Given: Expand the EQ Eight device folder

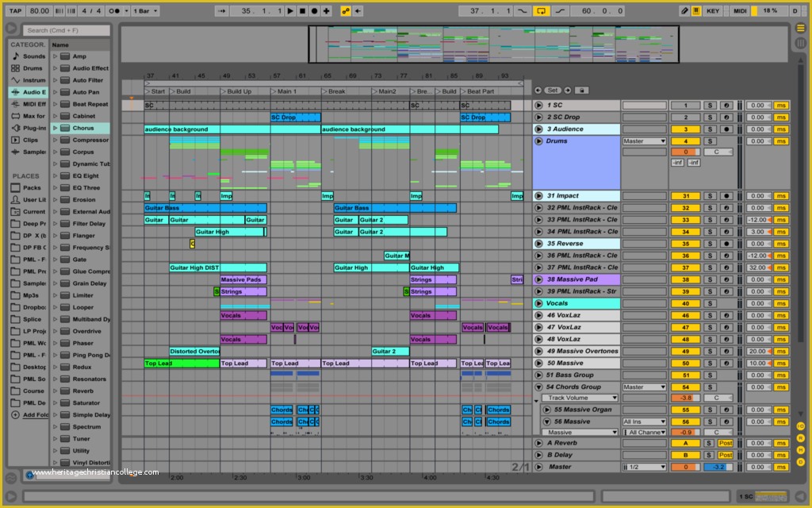Looking at the screenshot, I should [55, 175].
